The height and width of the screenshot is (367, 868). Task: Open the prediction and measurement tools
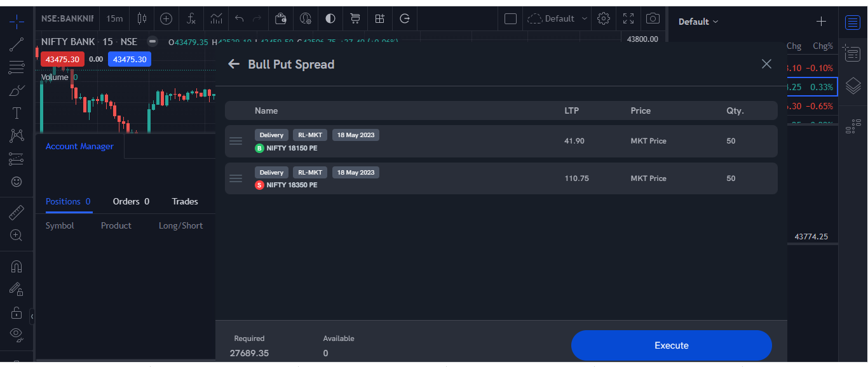tap(17, 159)
